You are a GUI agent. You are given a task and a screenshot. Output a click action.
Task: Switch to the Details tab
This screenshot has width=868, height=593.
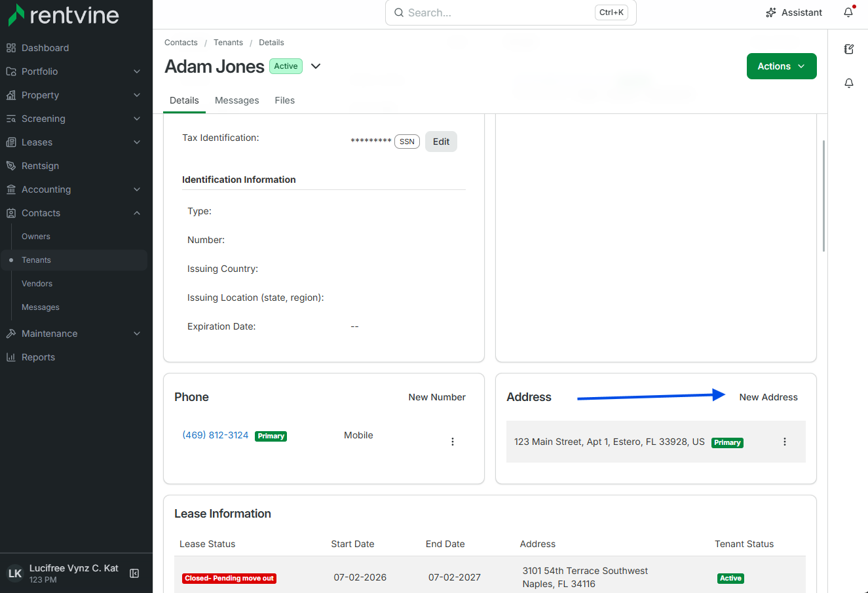click(184, 100)
